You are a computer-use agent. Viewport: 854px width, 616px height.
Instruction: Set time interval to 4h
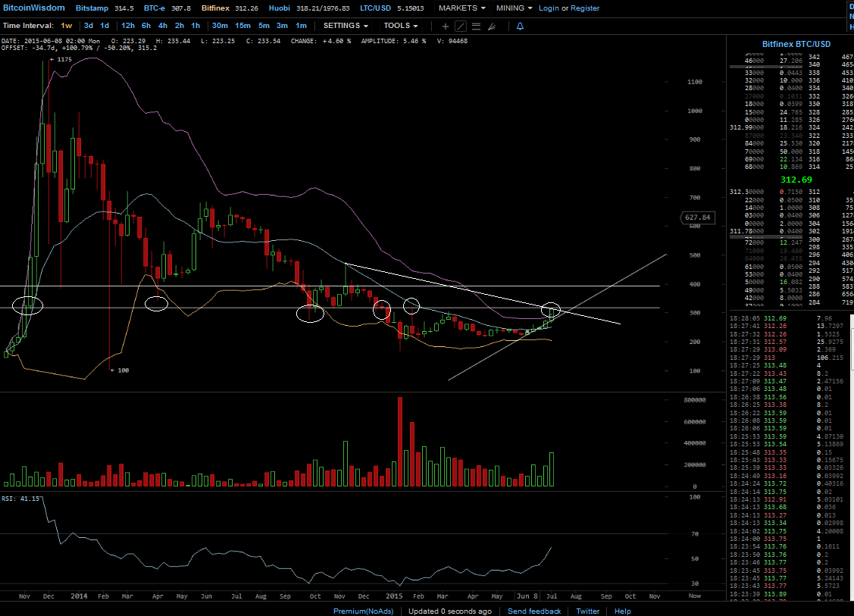tap(162, 26)
